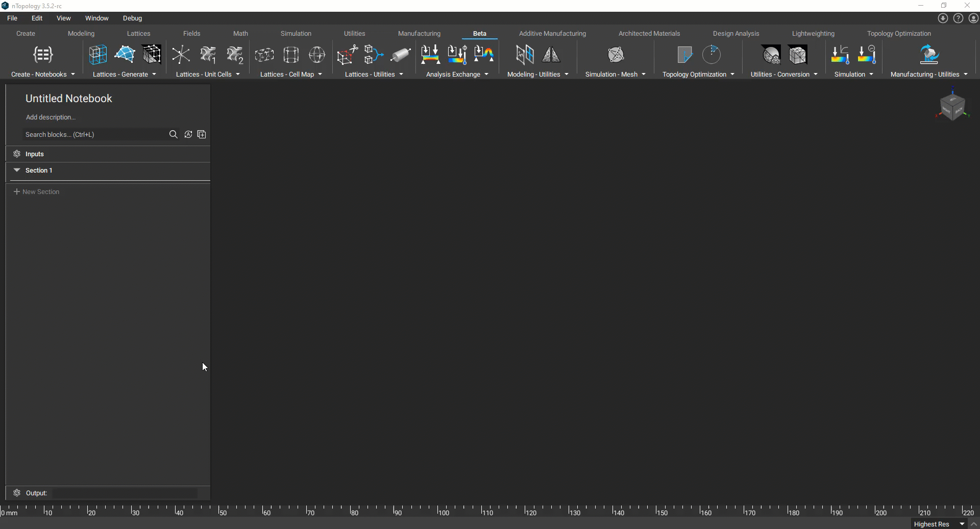Open the help question mark icon
The image size is (980, 529).
pyautogui.click(x=958, y=18)
